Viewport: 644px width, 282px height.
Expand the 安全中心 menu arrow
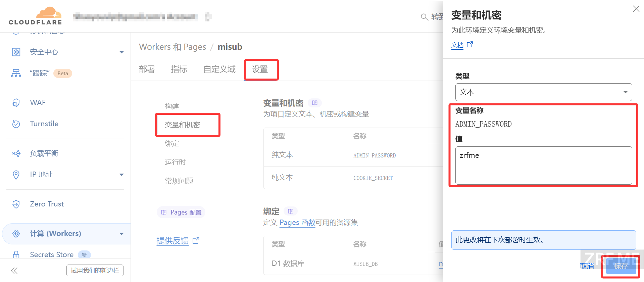(121, 52)
